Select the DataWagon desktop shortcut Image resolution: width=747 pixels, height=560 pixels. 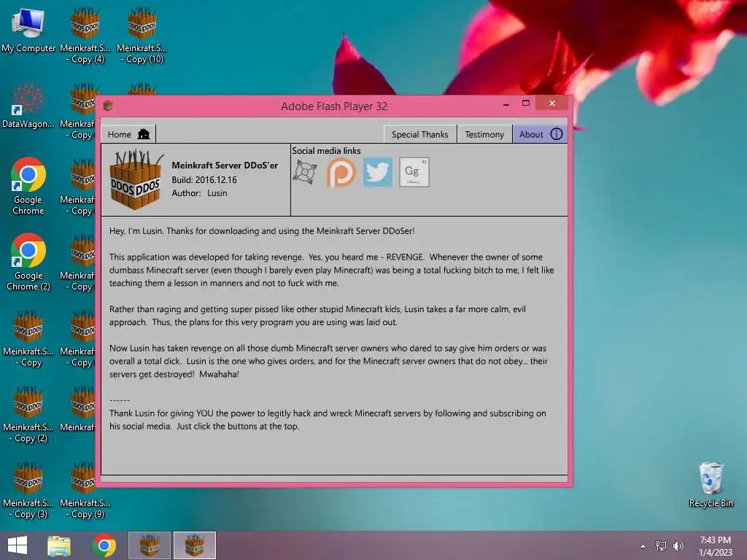point(28,106)
